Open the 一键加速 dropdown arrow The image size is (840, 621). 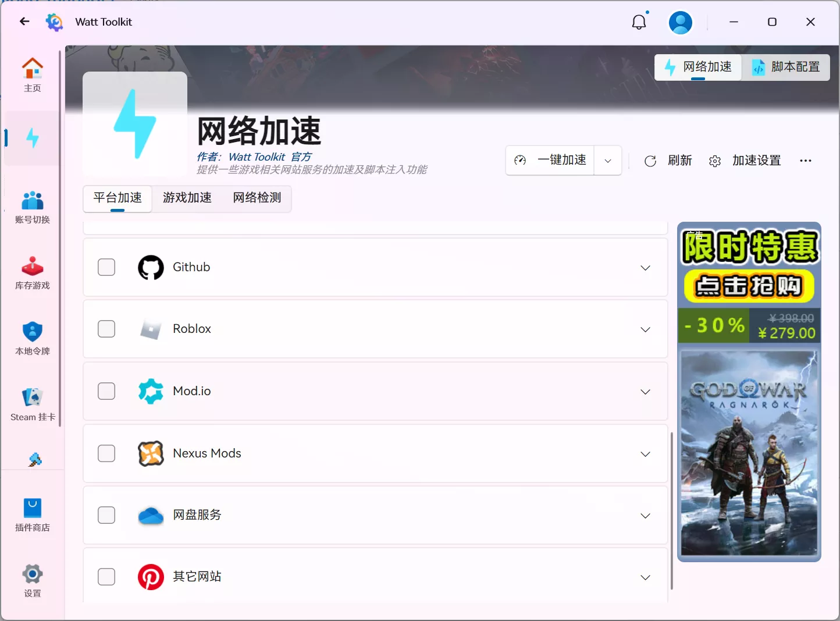[608, 161]
